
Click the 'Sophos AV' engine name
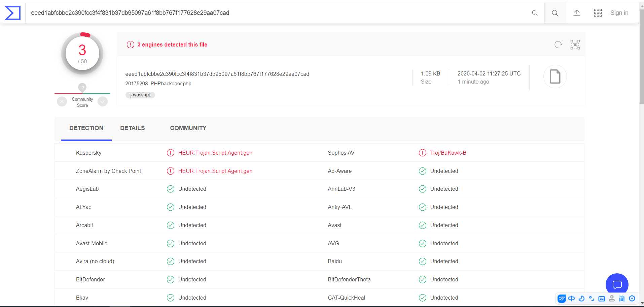pyautogui.click(x=341, y=153)
